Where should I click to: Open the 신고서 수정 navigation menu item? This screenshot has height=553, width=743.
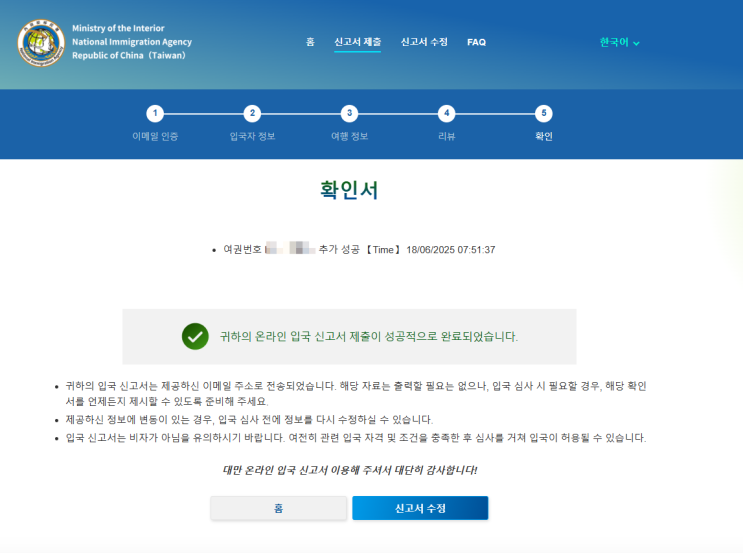pyautogui.click(x=424, y=42)
